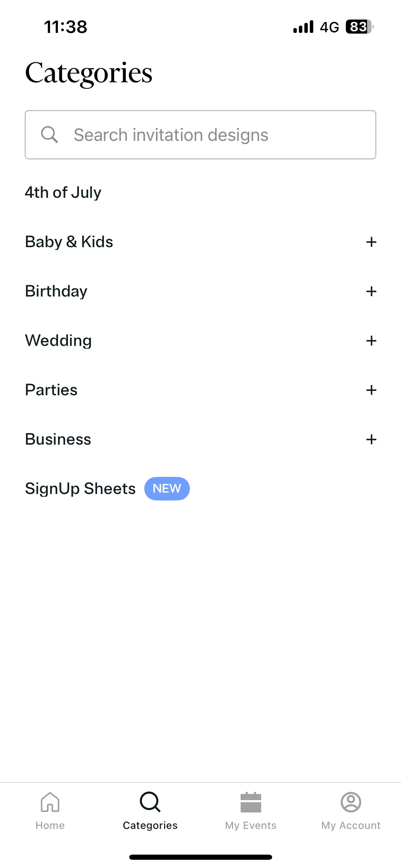Expand Wedding subcategories with plus

(371, 341)
